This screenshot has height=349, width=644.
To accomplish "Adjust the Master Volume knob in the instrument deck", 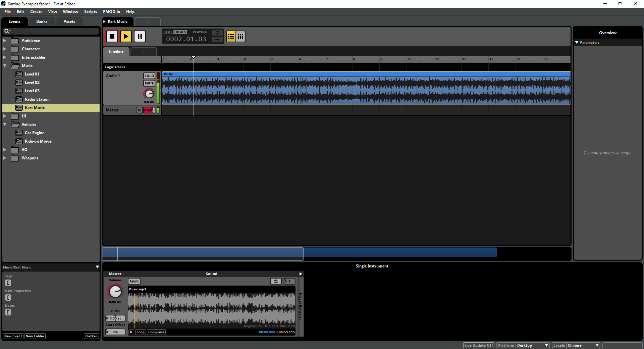I will 115,291.
